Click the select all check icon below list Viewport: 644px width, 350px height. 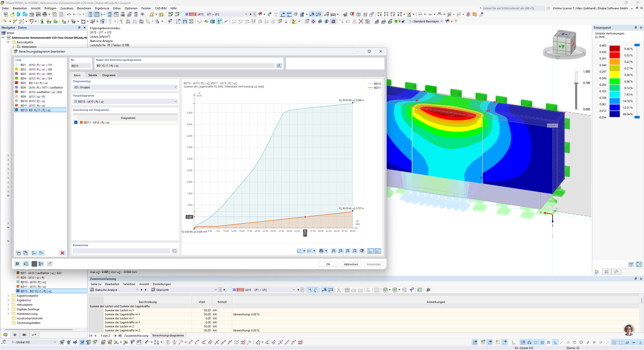click(34, 253)
